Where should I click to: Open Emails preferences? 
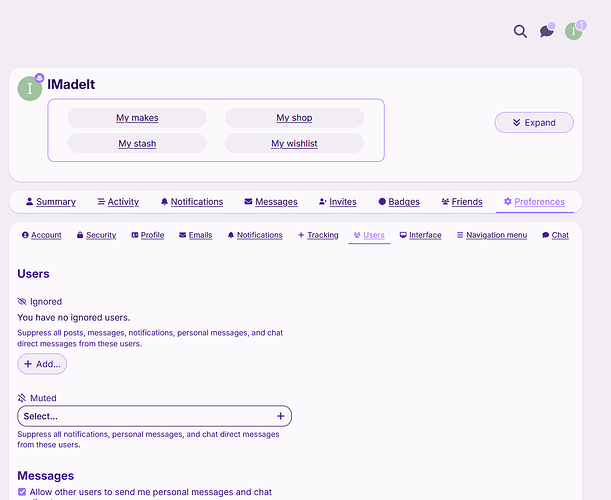[196, 235]
